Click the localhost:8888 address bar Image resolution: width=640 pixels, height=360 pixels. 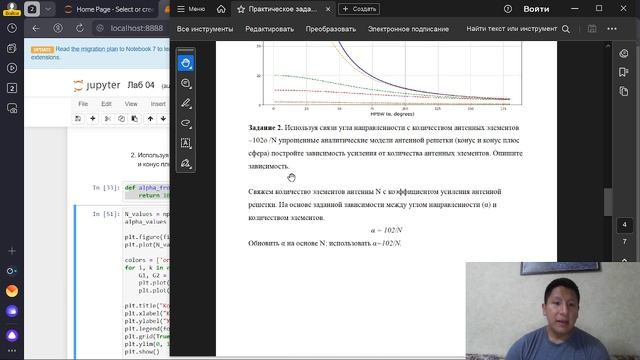pyautogui.click(x=136, y=28)
